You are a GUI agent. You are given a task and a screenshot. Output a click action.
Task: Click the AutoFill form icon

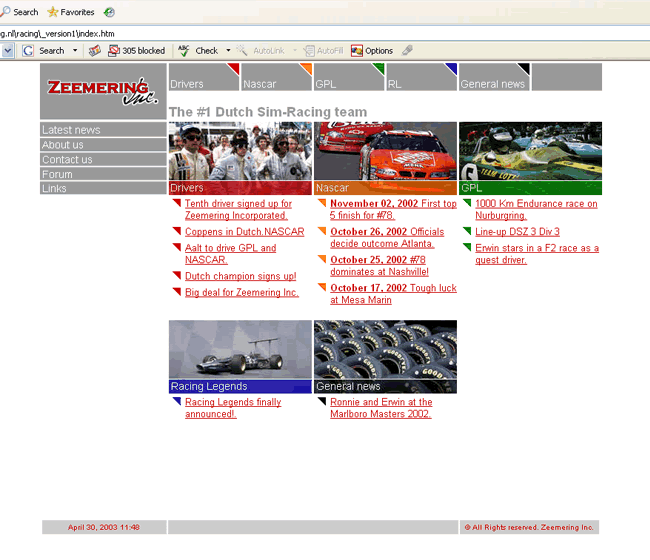tap(309, 51)
